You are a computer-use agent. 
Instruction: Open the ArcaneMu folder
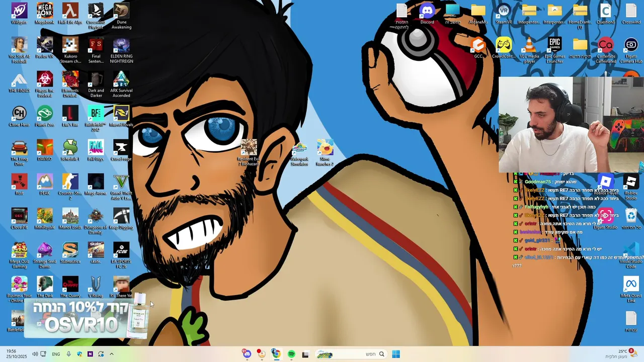(478, 14)
